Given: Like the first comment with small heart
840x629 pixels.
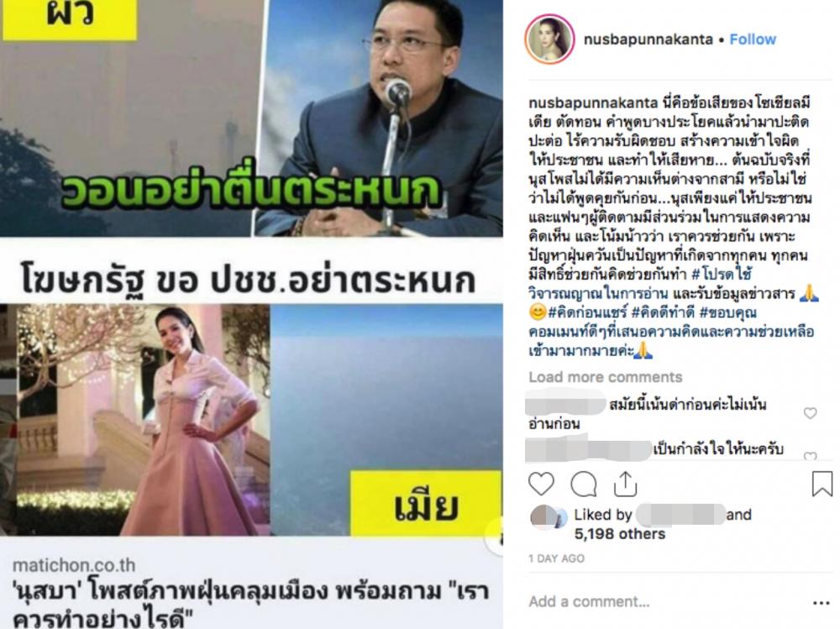Looking at the screenshot, I should click(x=810, y=413).
